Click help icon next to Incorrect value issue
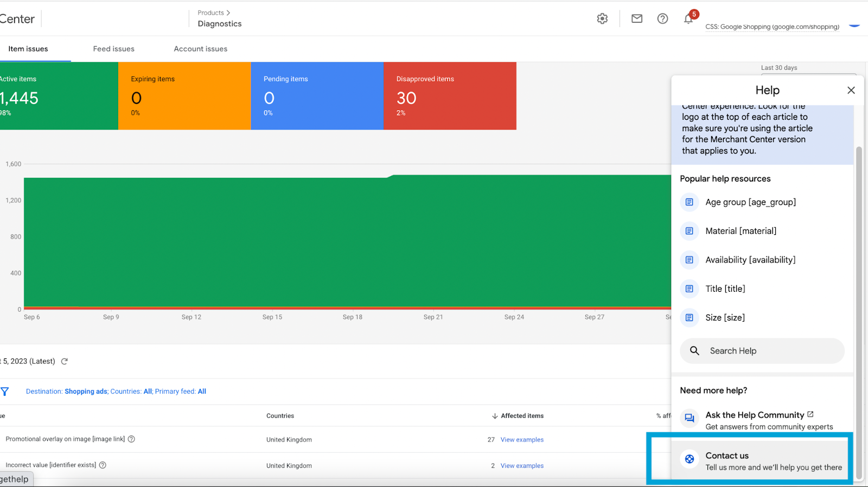Viewport: 868px width, 487px height. tap(103, 465)
